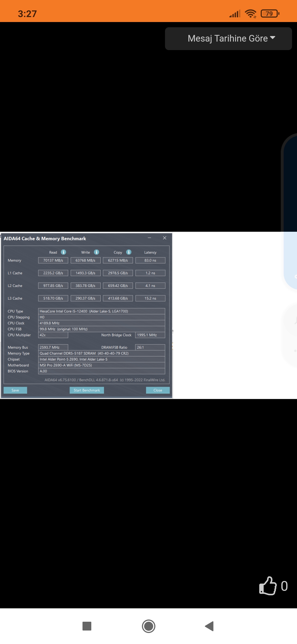297x644 pixels.
Task: Select the L1 Cache read value 2235.2 GB/s
Action: pyautogui.click(x=53, y=273)
